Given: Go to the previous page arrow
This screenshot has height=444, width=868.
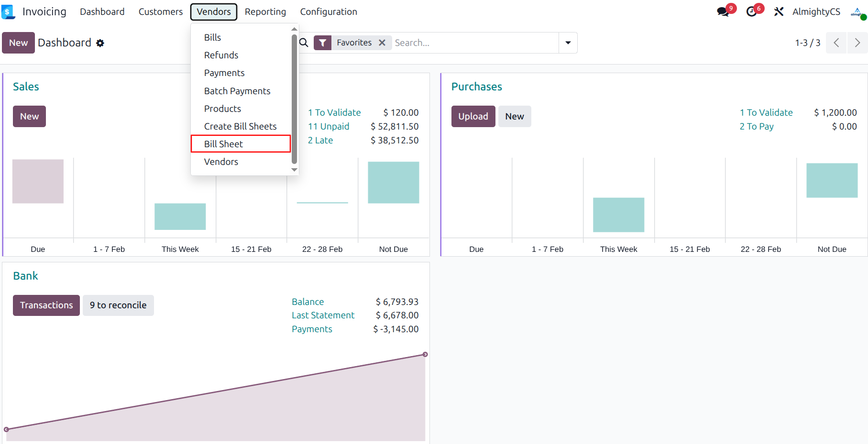Looking at the screenshot, I should tap(836, 43).
